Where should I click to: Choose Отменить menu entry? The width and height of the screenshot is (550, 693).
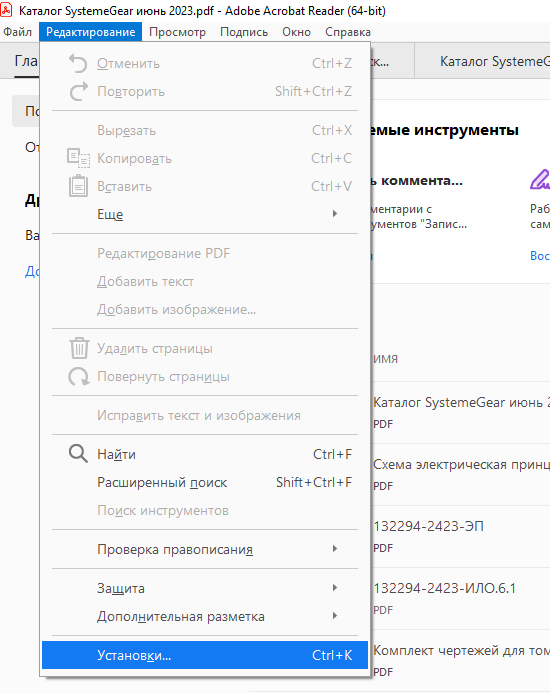205,63
